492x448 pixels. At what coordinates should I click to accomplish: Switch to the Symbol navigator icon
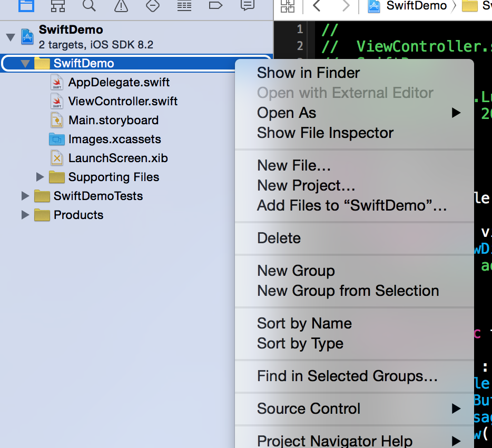pos(58,5)
